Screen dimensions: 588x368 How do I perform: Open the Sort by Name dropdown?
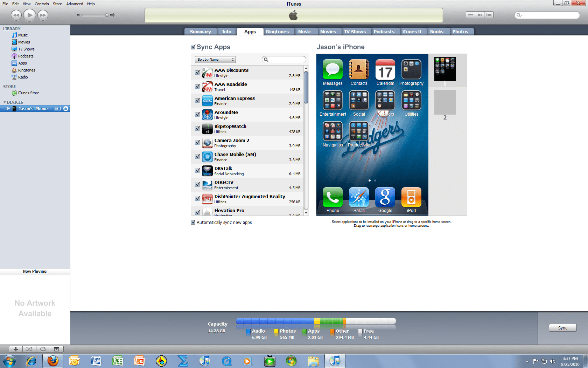(215, 60)
